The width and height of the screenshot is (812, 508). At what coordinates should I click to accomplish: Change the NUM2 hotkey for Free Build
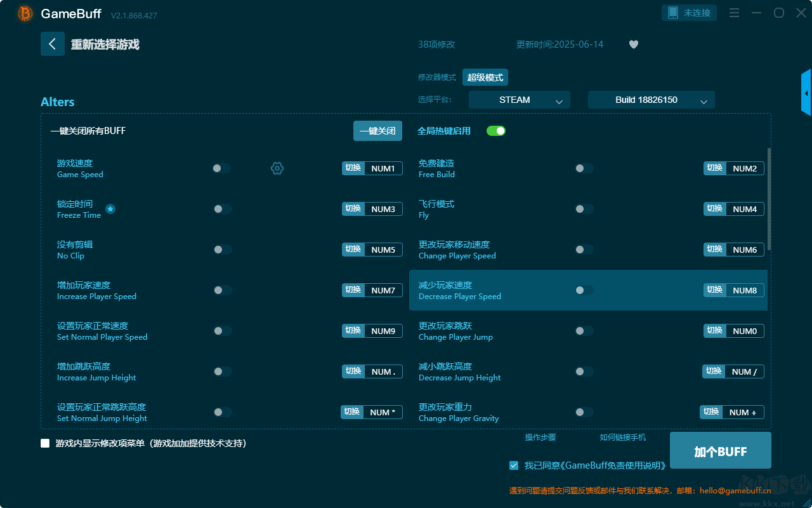coord(745,168)
